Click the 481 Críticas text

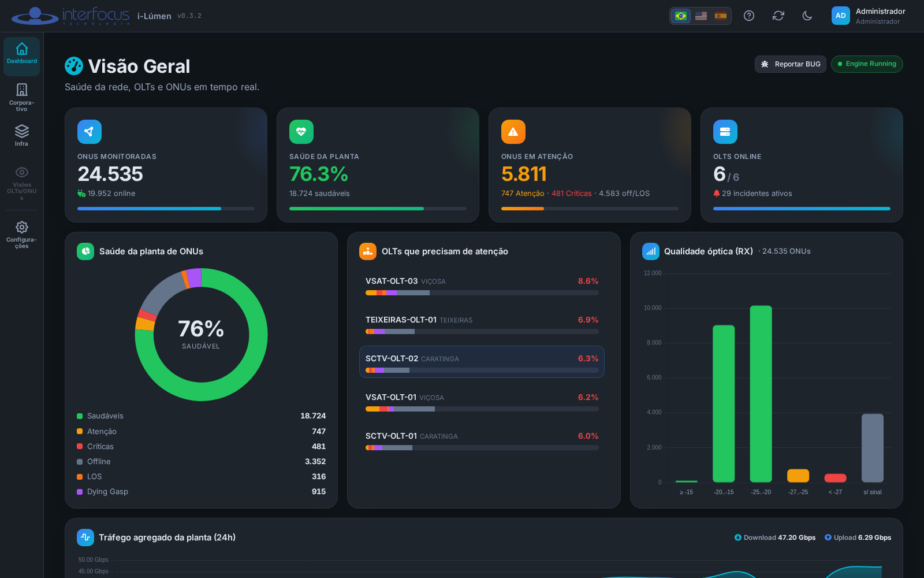(572, 194)
